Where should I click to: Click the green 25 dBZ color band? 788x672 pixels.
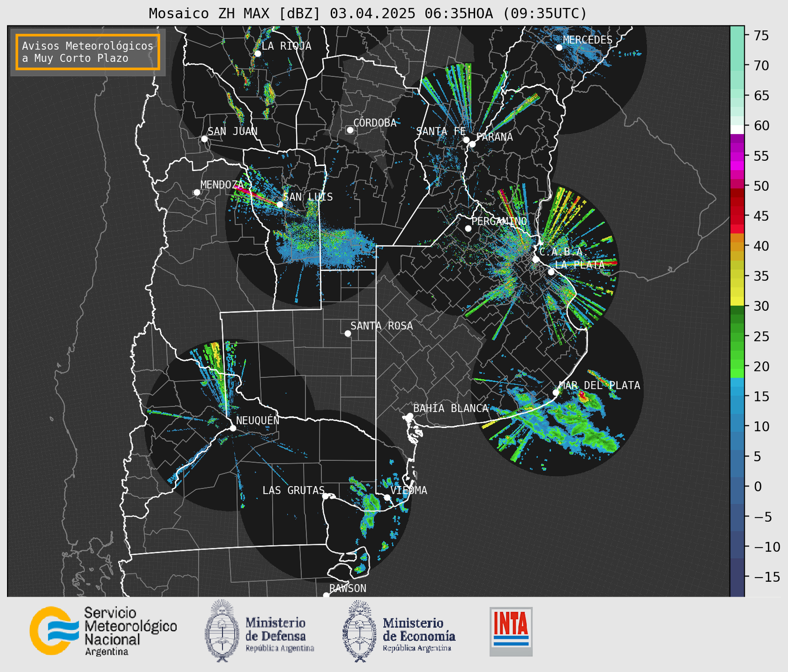[x=737, y=336]
